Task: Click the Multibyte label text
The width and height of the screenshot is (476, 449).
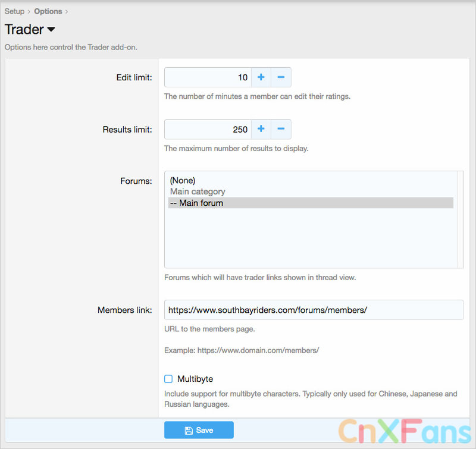Action: point(195,379)
